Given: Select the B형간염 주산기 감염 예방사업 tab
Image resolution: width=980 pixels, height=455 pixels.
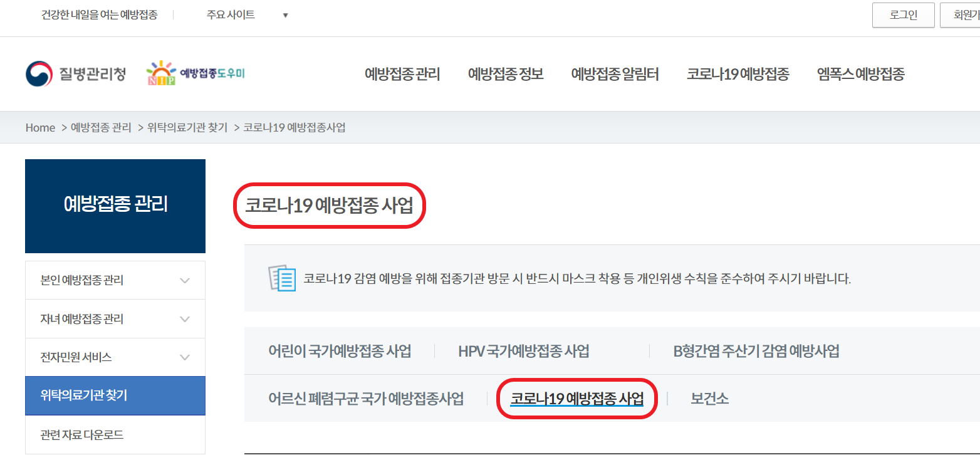Looking at the screenshot, I should pos(756,350).
